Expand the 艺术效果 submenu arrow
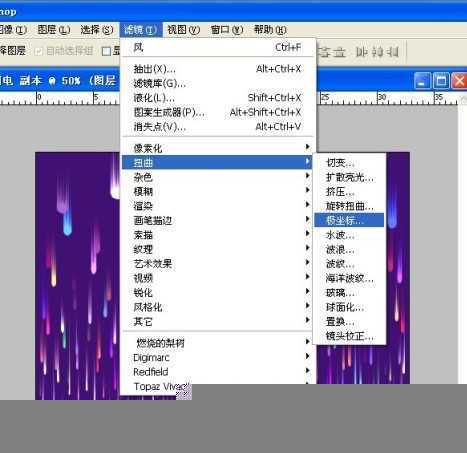Image resolution: width=467 pixels, height=453 pixels. point(308,262)
